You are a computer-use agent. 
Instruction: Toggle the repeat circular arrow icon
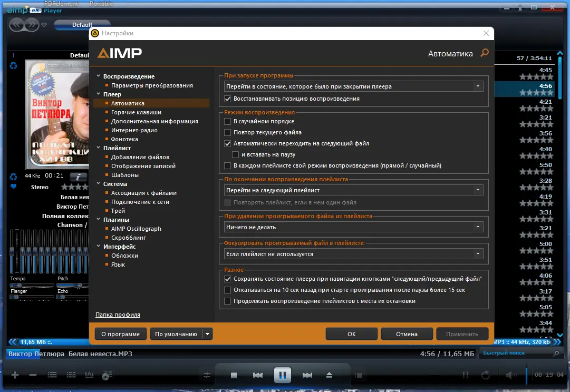click(x=485, y=375)
